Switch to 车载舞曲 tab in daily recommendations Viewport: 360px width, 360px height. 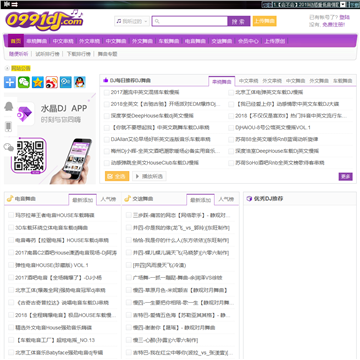click(343, 81)
